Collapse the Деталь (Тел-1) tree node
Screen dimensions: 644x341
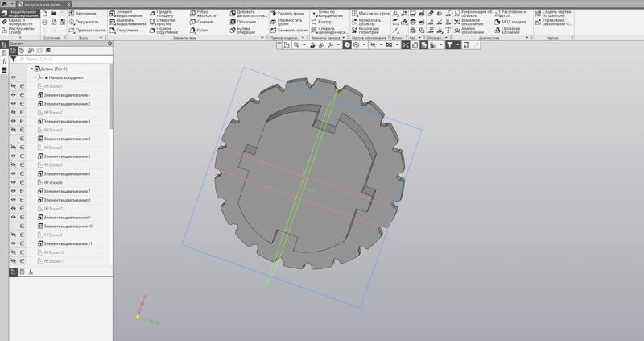[32, 69]
